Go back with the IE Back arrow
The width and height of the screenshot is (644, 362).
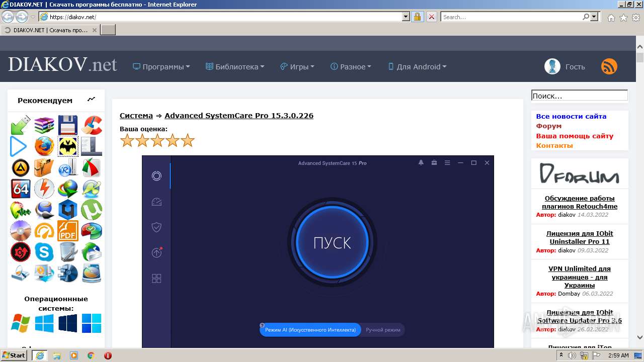click(8, 17)
